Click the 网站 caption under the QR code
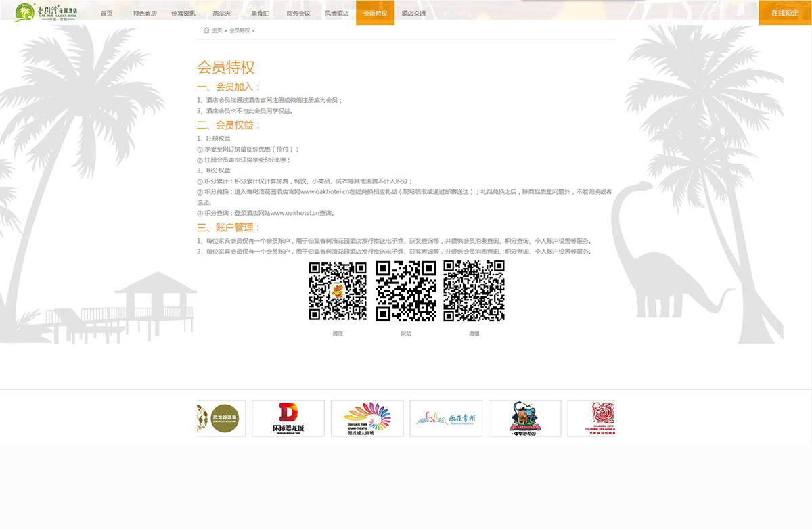 tap(406, 333)
